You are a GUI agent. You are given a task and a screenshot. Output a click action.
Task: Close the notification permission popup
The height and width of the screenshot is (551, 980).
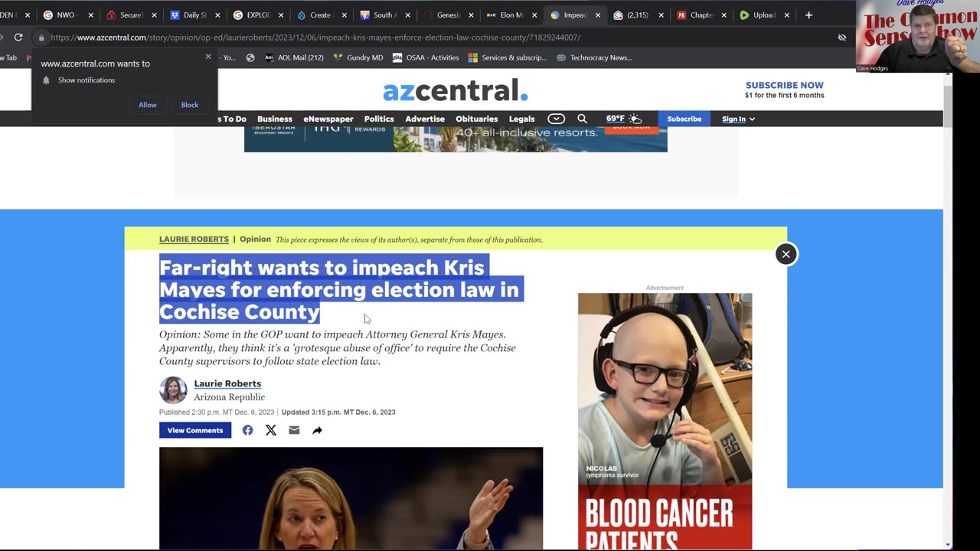coord(208,57)
